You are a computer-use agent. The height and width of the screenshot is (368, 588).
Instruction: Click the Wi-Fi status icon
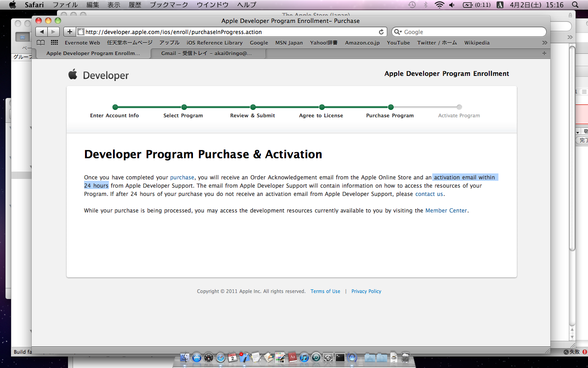[440, 5]
